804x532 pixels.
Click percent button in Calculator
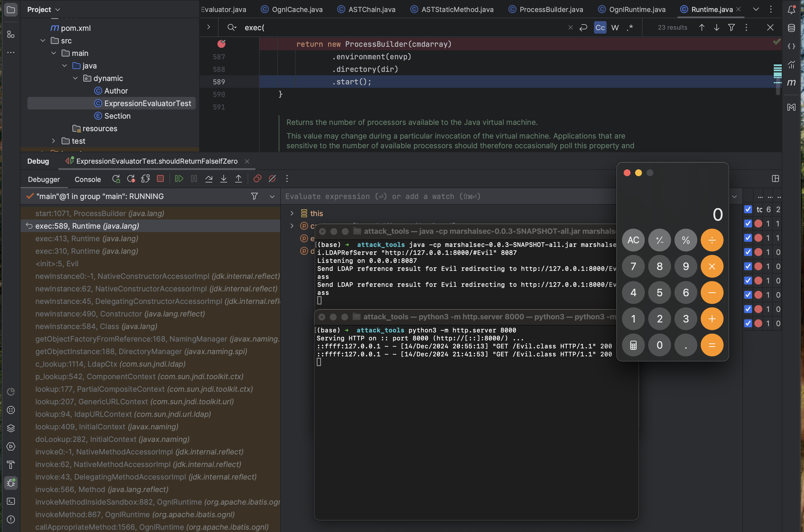pyautogui.click(x=686, y=240)
